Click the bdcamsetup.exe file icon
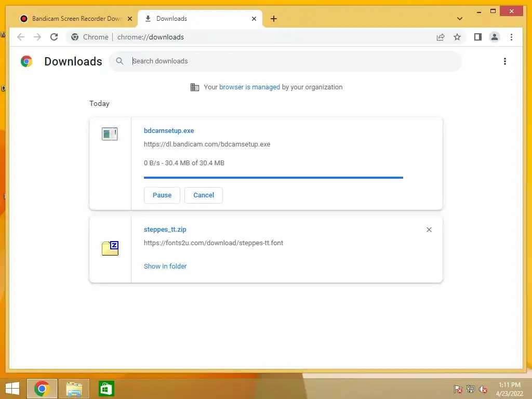This screenshot has height=399, width=532. coord(110,134)
